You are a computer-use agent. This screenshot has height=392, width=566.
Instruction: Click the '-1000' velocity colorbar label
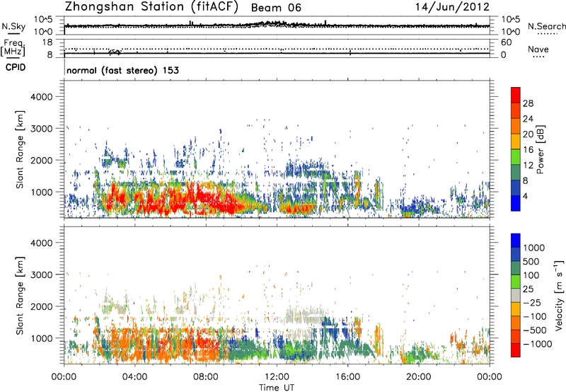pos(537,344)
